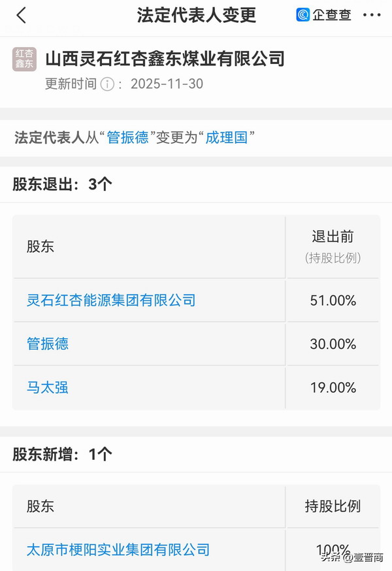
Task: Select the 51.00% shareholding value
Action: [x=332, y=301]
